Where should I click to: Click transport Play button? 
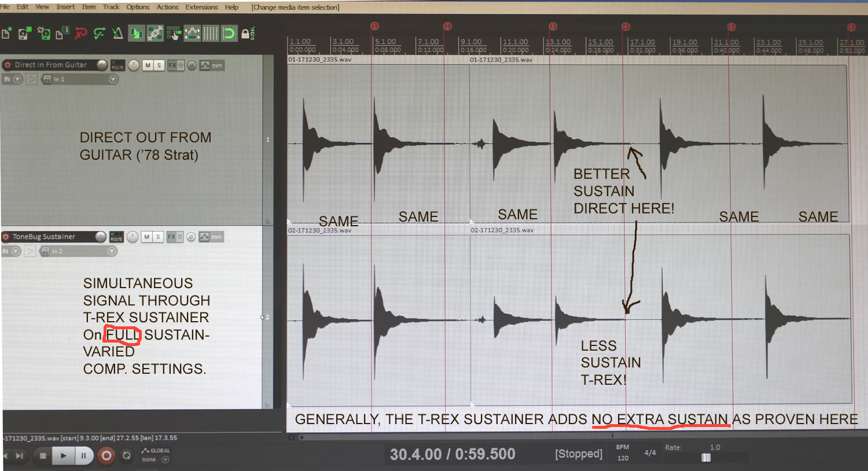pyautogui.click(x=63, y=456)
